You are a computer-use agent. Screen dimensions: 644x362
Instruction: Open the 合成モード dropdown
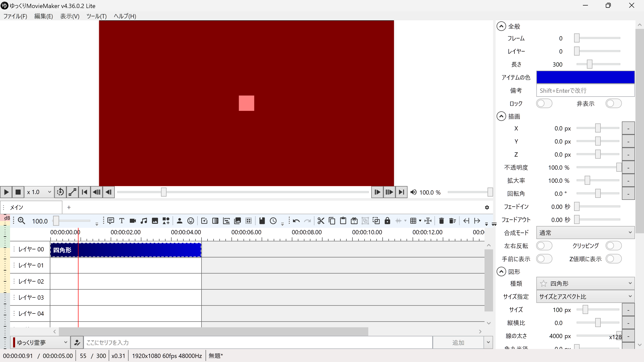point(585,233)
